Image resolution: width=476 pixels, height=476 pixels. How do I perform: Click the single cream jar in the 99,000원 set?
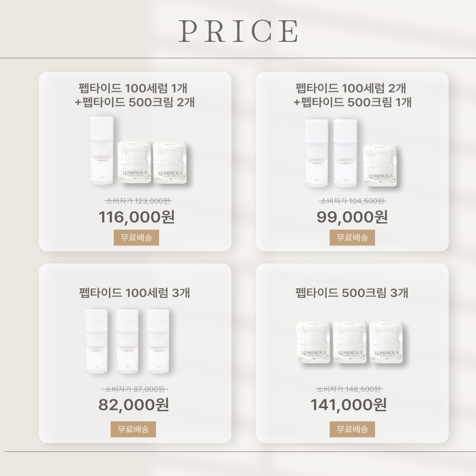click(380, 165)
